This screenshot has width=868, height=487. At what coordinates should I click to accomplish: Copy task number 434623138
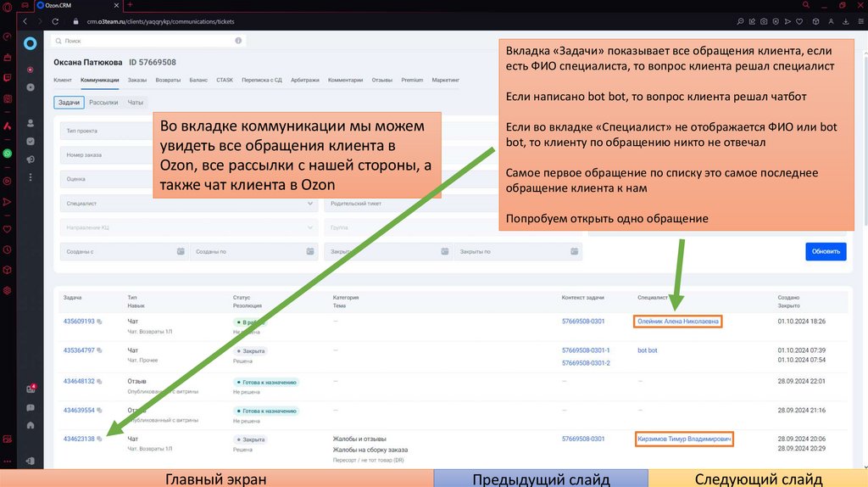coord(100,439)
